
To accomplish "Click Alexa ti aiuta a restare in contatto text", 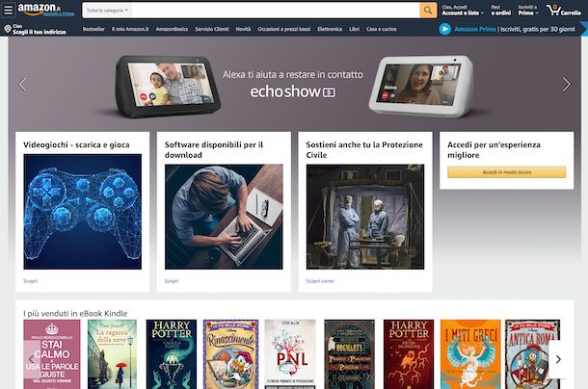I will click(x=292, y=74).
